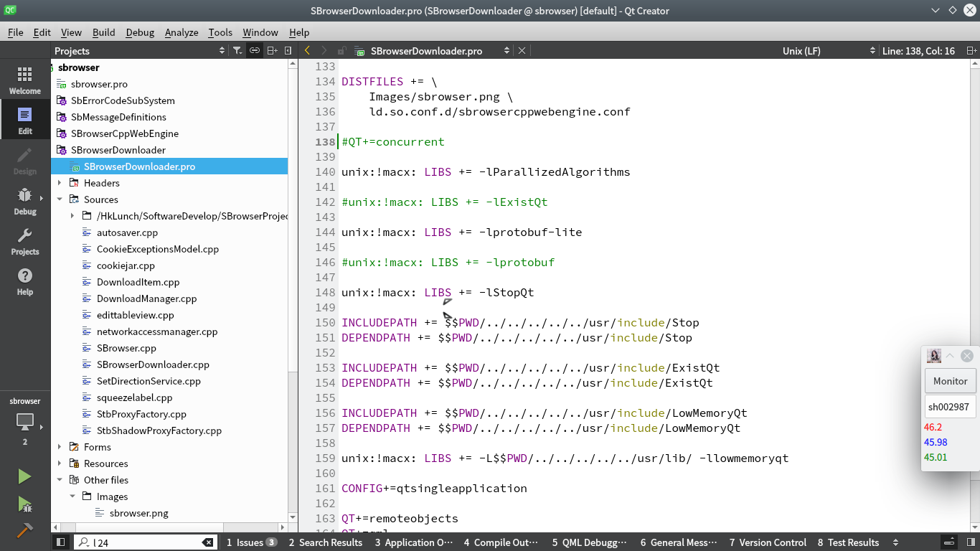
Task: Open the Edit menu
Action: point(42,32)
